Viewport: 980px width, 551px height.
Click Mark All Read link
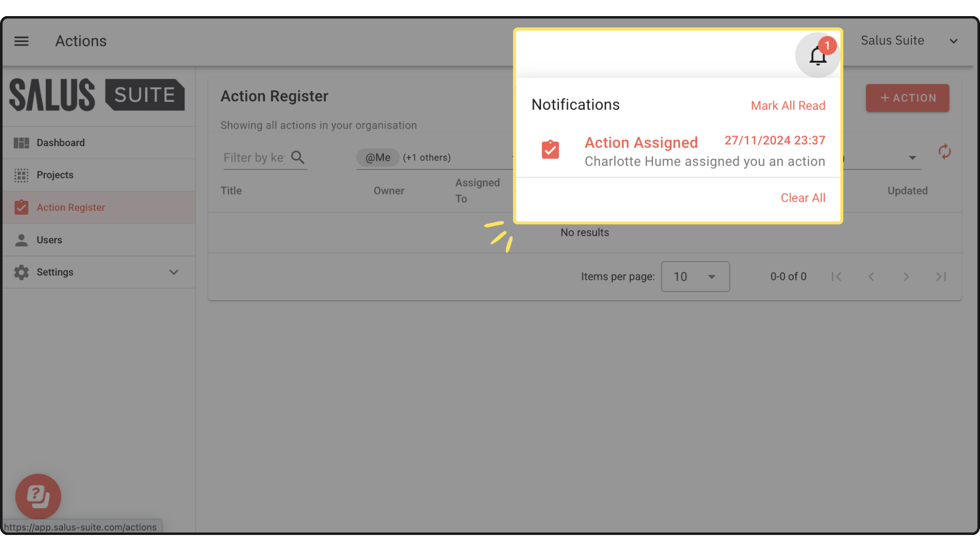click(x=788, y=106)
